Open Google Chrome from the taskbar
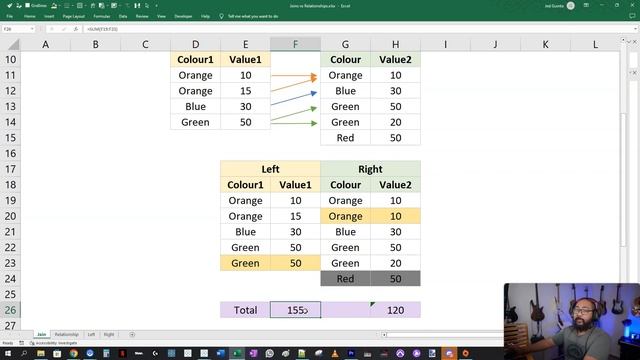This screenshot has width=640, height=360. (x=73, y=353)
